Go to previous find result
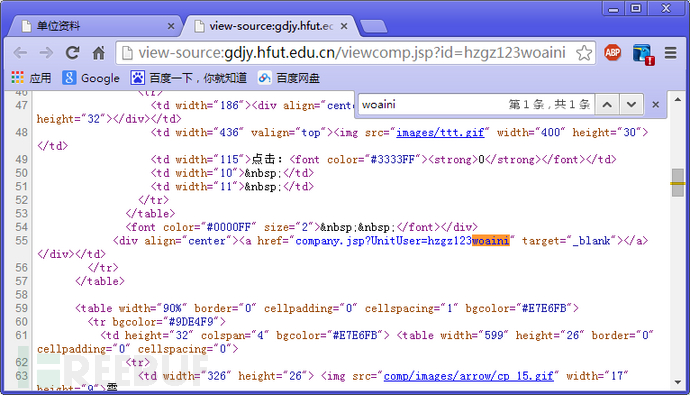The height and width of the screenshot is (395, 690). pos(607,105)
